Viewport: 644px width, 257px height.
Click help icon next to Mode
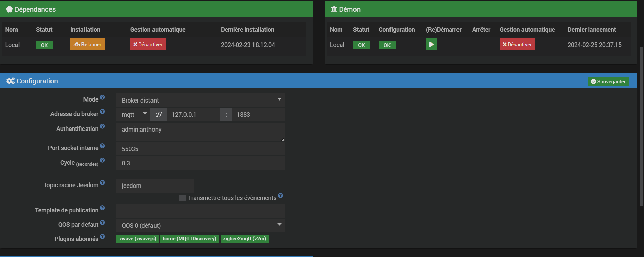click(102, 97)
